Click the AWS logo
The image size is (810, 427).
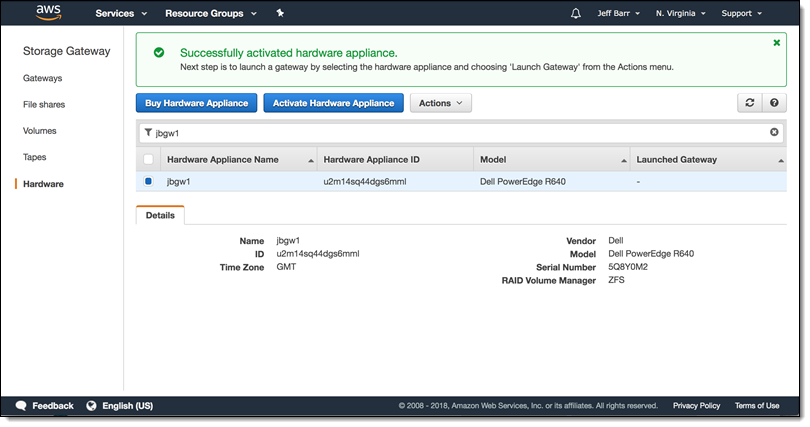click(x=49, y=14)
